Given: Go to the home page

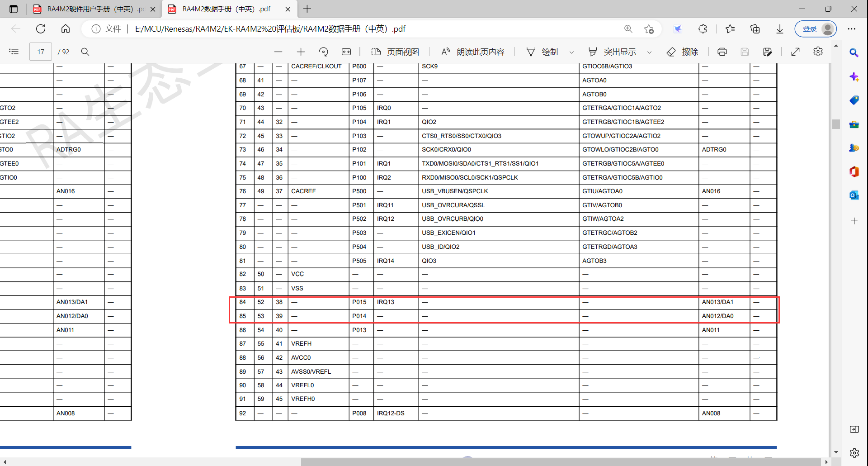Looking at the screenshot, I should pyautogui.click(x=66, y=29).
